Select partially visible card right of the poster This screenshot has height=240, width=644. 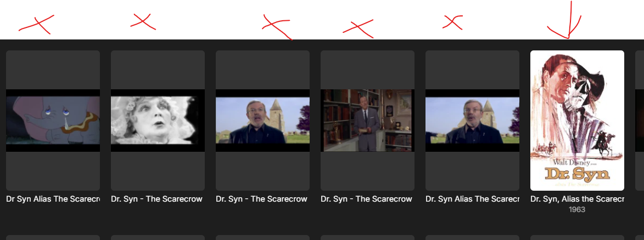point(640,120)
